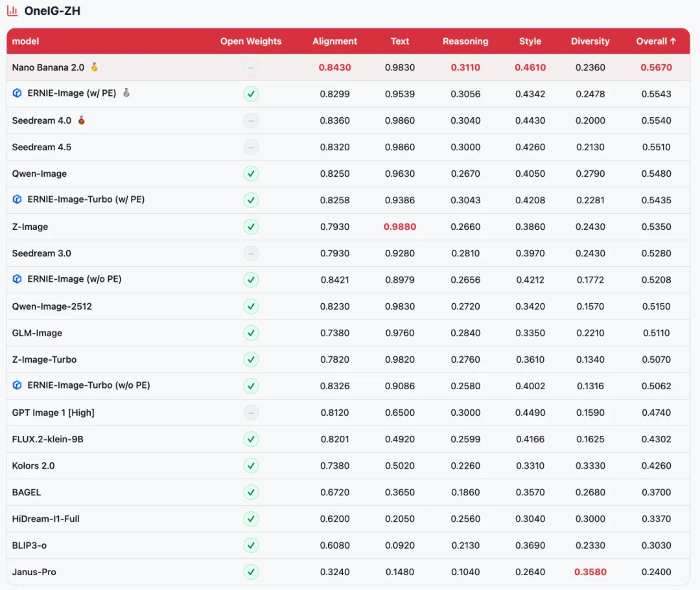This screenshot has height=590, width=700.
Task: Click the Reasoning column header
Action: [x=465, y=41]
